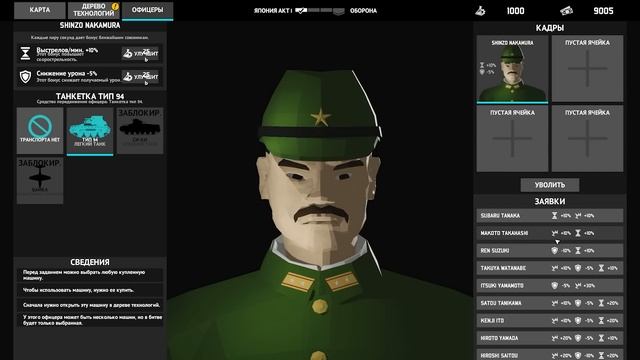Image resolution: width=640 pixels, height=360 pixels.
Task: Switch to the Карта tab
Action: click(40, 10)
